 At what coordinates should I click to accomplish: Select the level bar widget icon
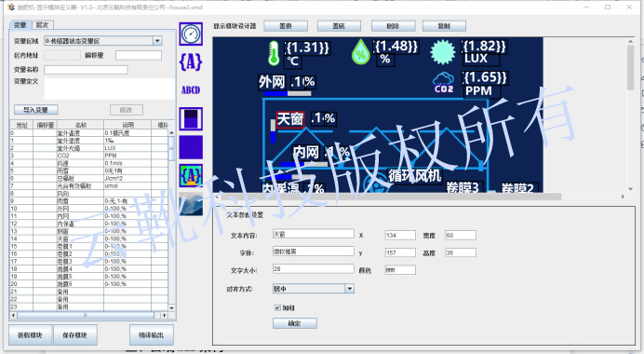tap(191, 119)
